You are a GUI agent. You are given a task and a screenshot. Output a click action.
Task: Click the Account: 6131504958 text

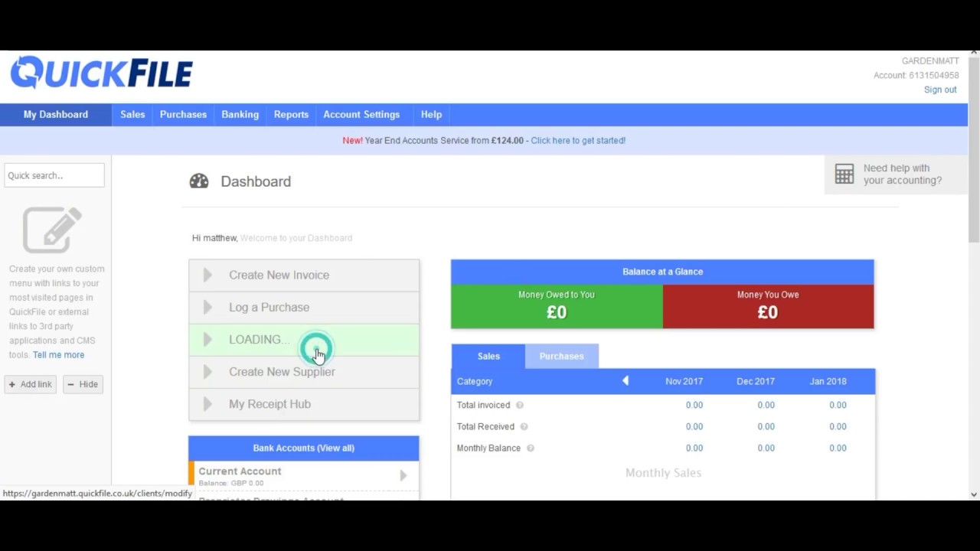[916, 76]
